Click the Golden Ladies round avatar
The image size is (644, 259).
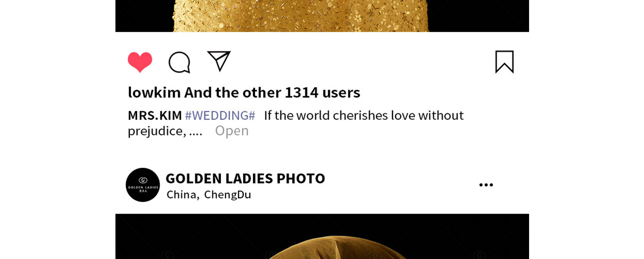tap(143, 185)
